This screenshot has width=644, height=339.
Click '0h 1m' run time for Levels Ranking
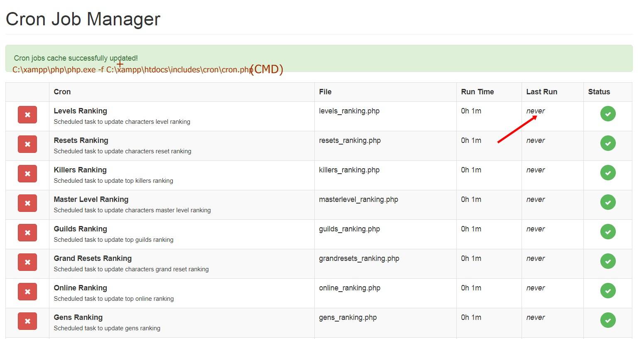click(471, 111)
